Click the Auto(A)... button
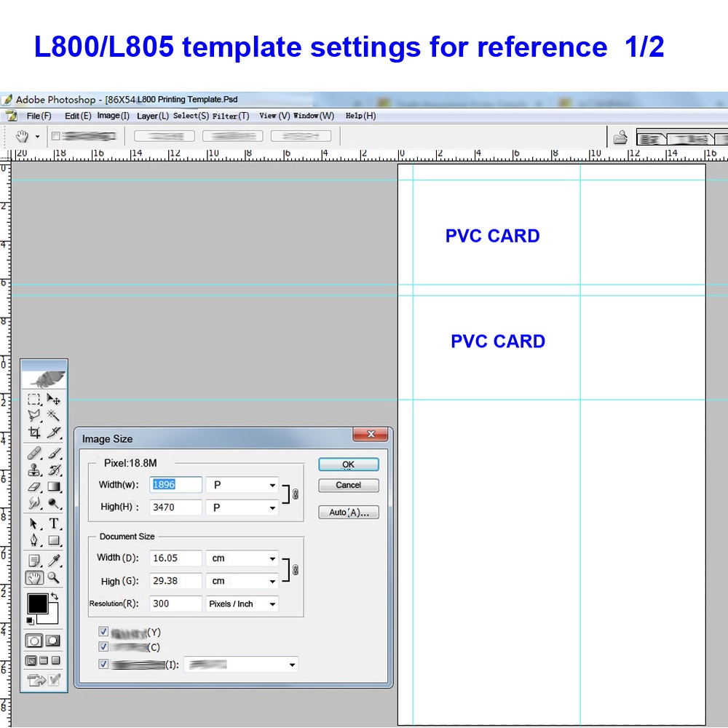This screenshot has width=728, height=728. (x=348, y=513)
